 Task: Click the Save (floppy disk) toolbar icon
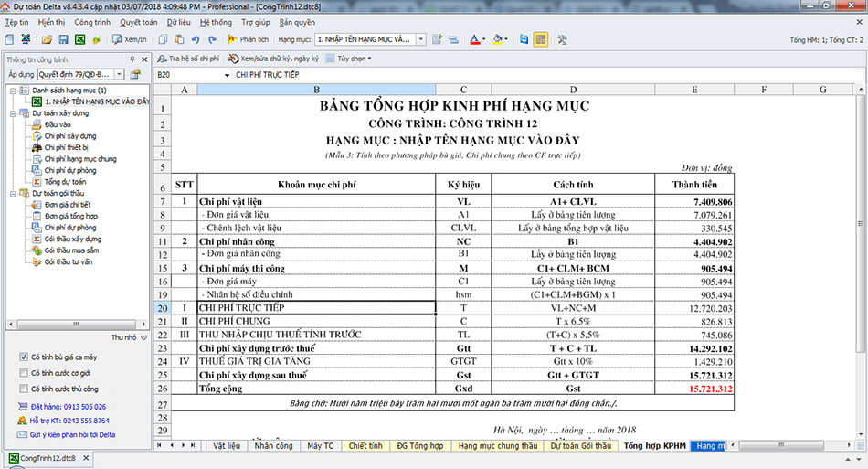coord(65,40)
